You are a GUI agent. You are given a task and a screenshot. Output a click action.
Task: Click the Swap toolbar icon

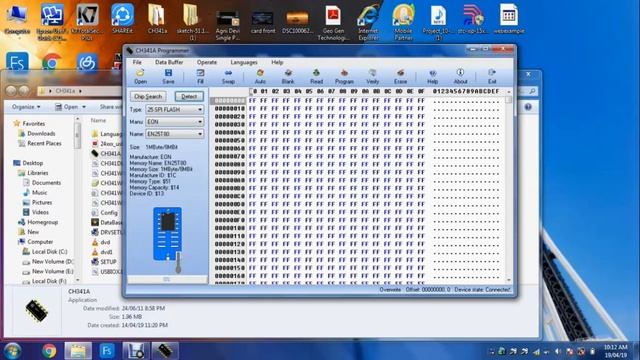point(228,76)
